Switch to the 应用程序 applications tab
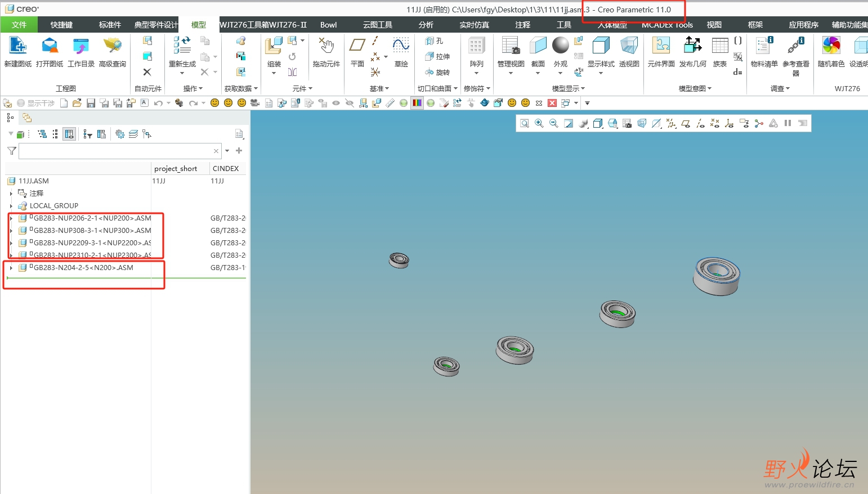The height and width of the screenshot is (494, 868). (804, 25)
